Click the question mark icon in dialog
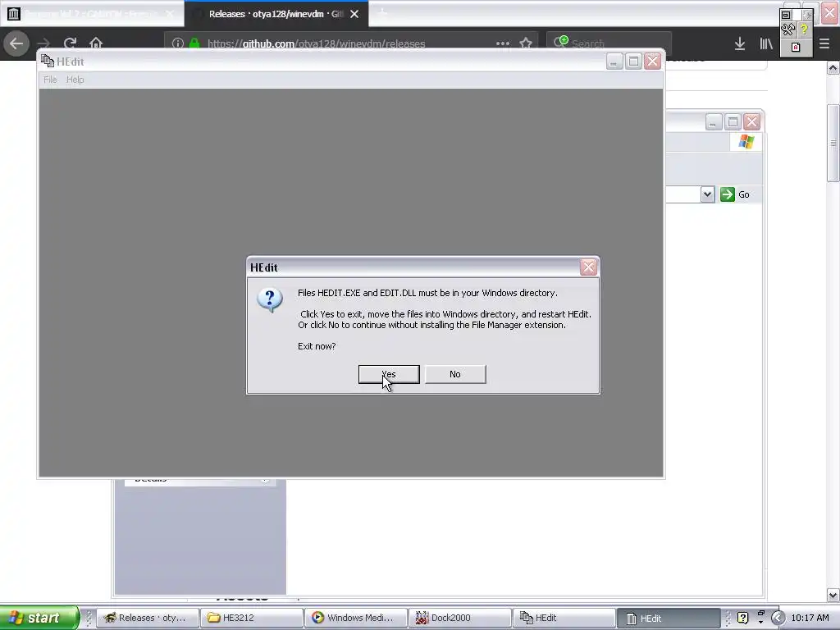 coord(269,299)
